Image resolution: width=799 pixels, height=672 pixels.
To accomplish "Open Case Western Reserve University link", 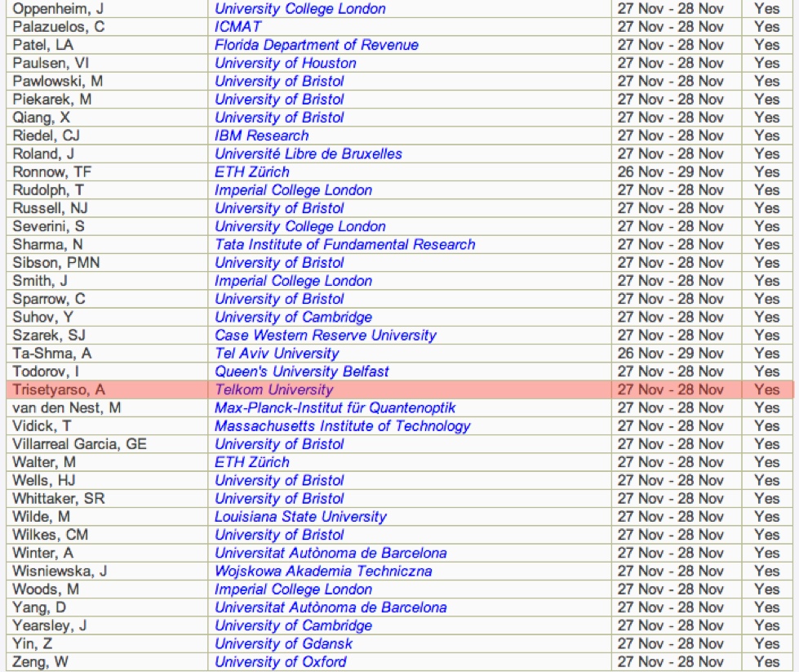I will 325,335.
